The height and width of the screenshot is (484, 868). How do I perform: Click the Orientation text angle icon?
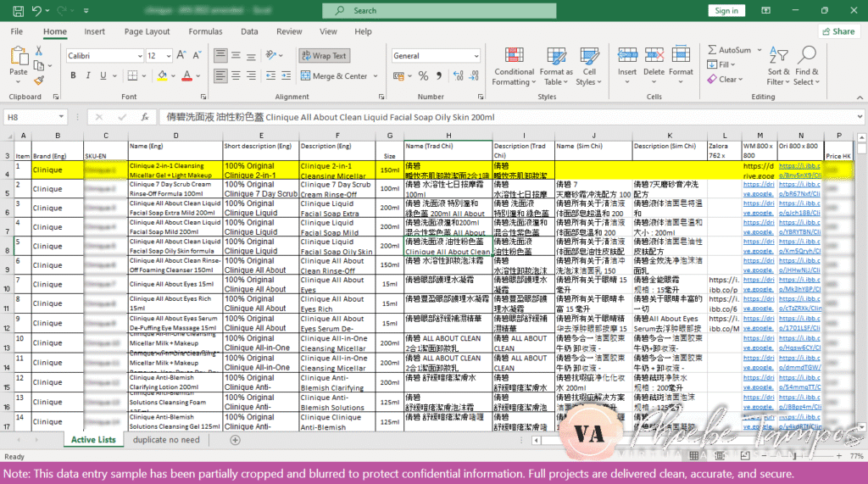click(270, 55)
